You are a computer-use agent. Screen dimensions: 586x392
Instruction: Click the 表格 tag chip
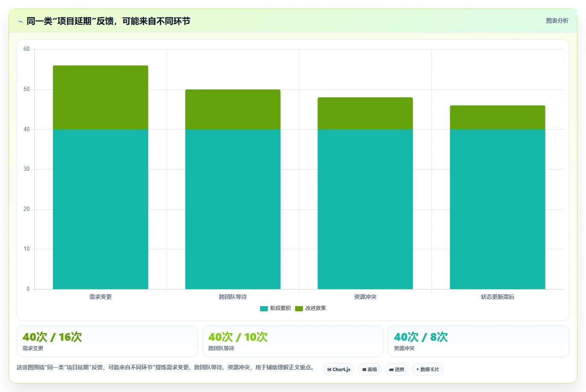[369, 369]
